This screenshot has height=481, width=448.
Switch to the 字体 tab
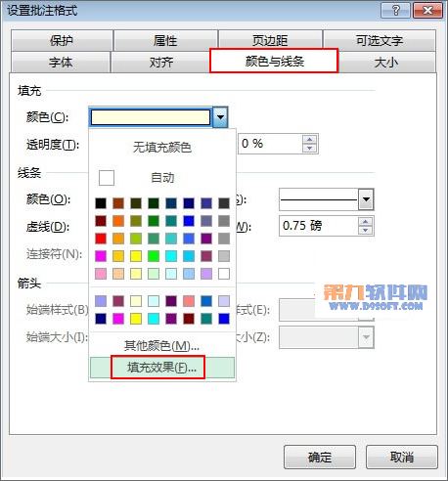pos(61,62)
